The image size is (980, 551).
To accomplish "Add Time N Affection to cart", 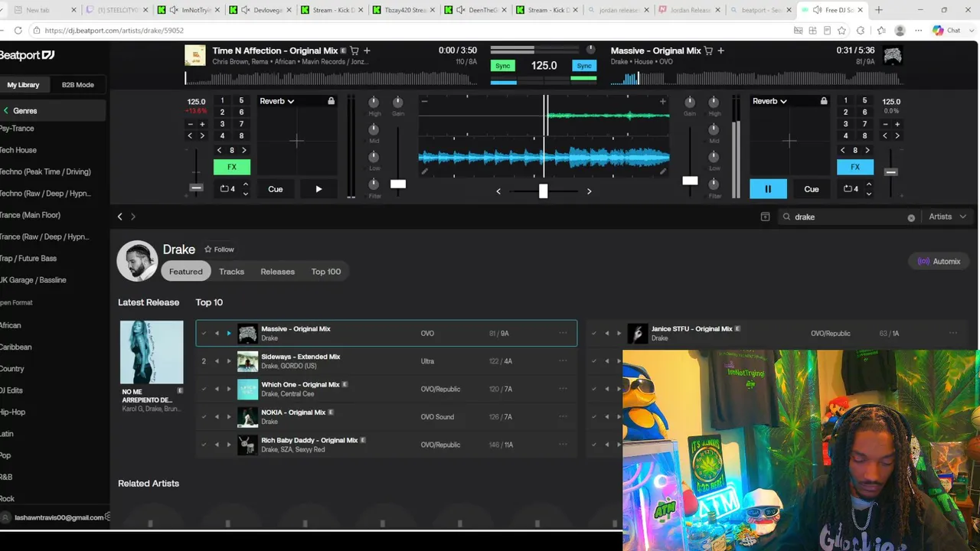I will click(354, 51).
